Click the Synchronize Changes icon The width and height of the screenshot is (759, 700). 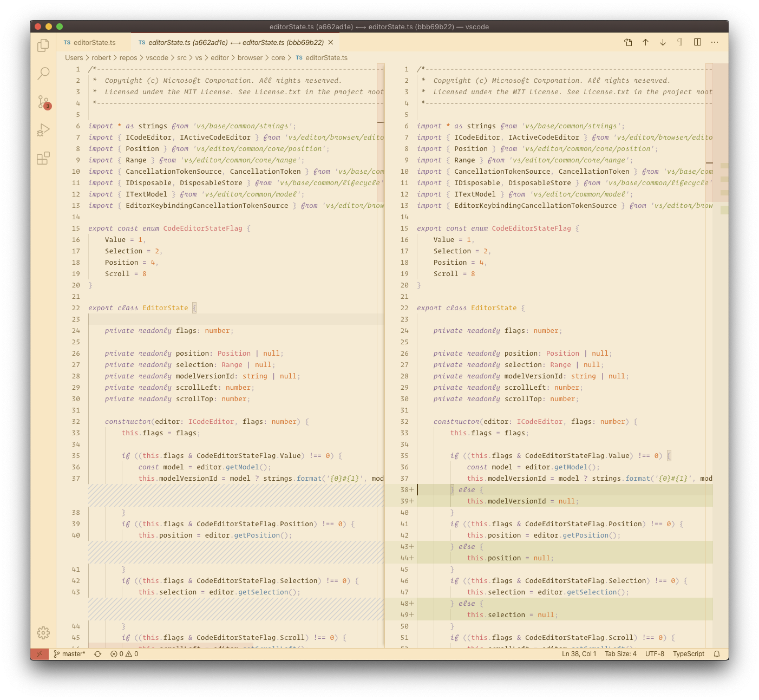pyautogui.click(x=97, y=654)
